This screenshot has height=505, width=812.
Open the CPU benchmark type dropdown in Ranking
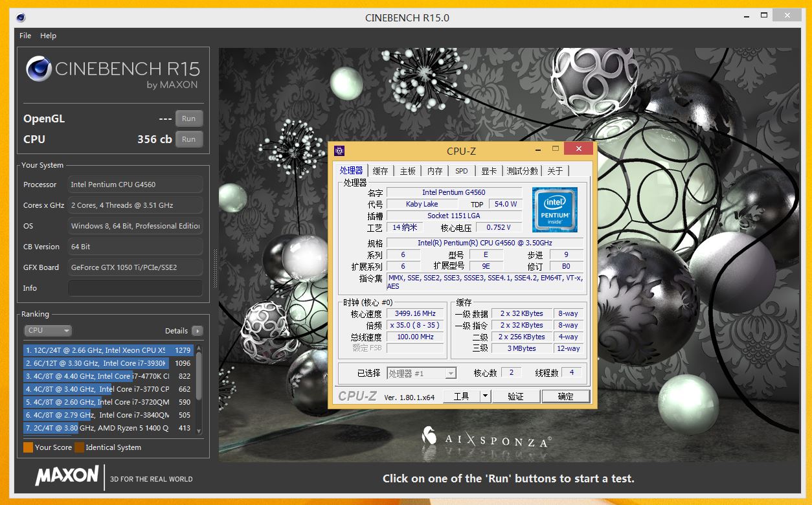48,330
